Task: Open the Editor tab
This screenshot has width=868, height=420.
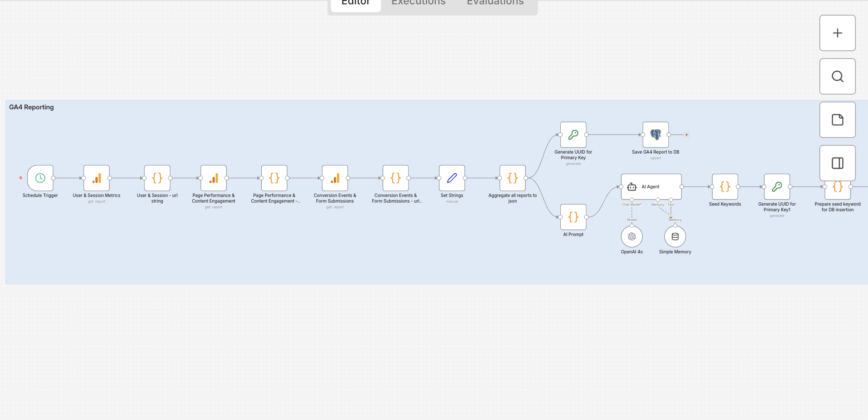Action: (x=355, y=3)
